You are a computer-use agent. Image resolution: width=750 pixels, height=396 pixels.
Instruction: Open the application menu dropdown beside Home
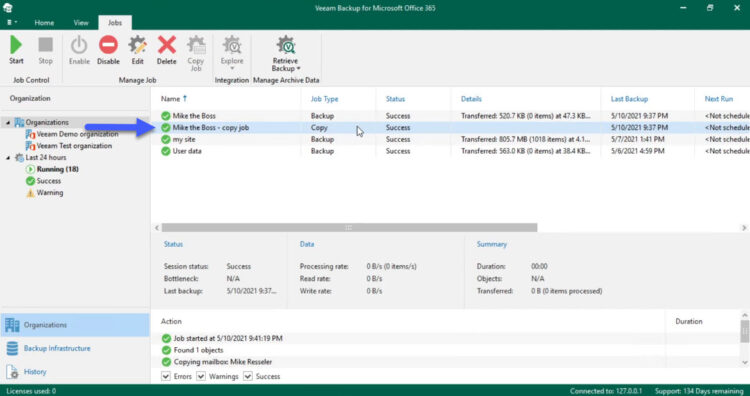(x=12, y=22)
